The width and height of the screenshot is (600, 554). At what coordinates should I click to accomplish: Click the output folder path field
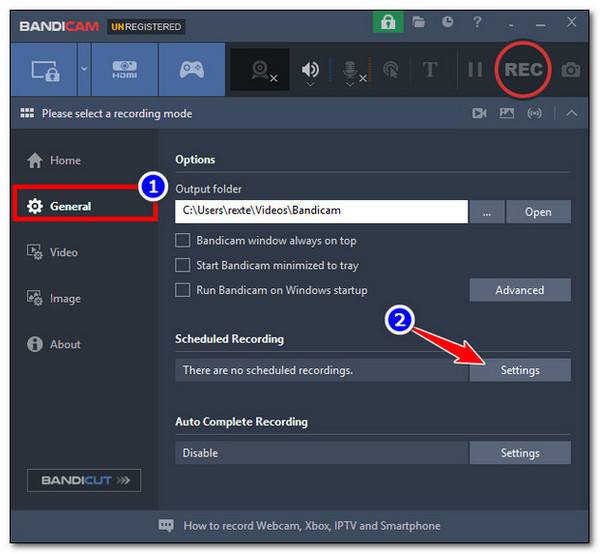(x=321, y=211)
